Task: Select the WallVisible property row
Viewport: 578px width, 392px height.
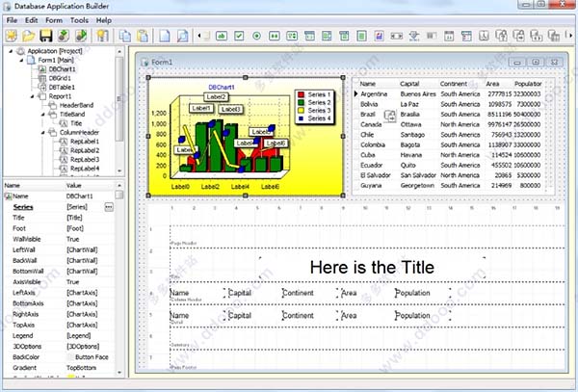Action: click(59, 239)
